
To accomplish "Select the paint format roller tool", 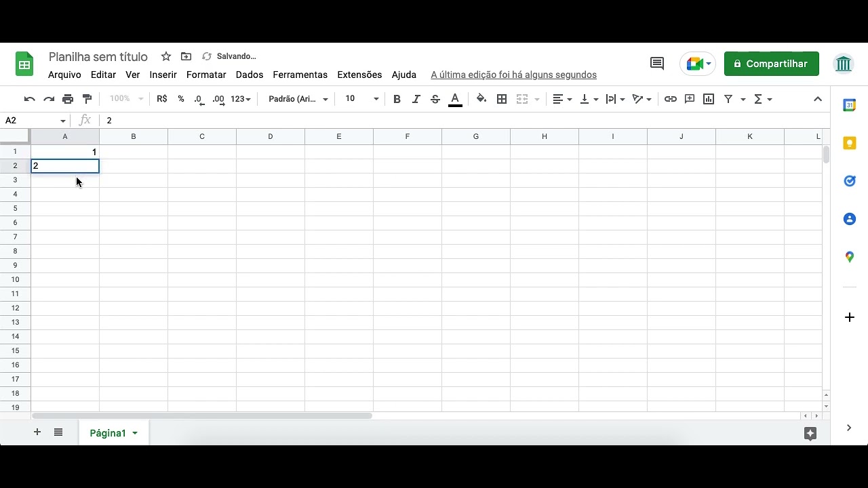I will (87, 99).
